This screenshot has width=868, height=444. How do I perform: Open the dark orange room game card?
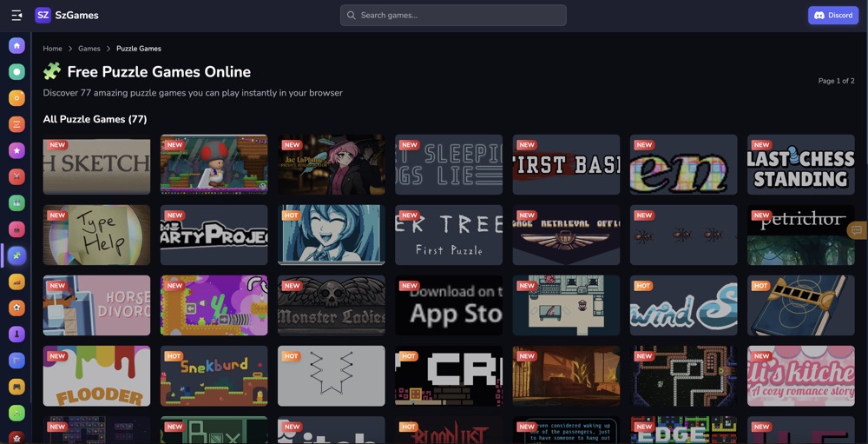pos(566,376)
